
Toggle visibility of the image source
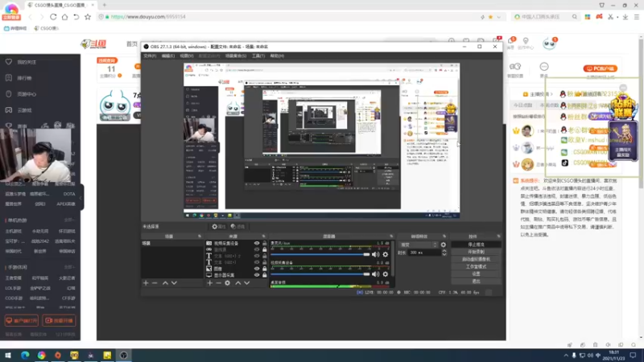pyautogui.click(x=257, y=269)
